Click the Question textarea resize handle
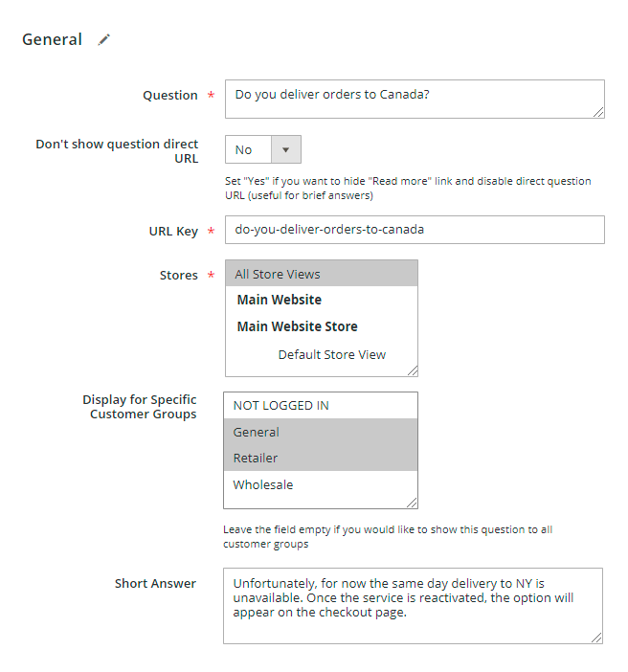Image resolution: width=628 pixels, height=672 pixels. 599,112
